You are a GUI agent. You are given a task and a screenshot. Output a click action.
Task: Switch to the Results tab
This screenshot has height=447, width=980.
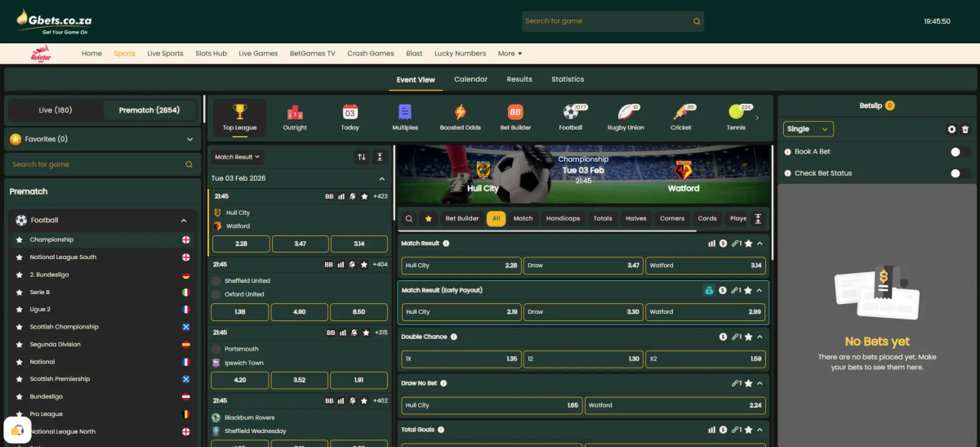coord(519,79)
